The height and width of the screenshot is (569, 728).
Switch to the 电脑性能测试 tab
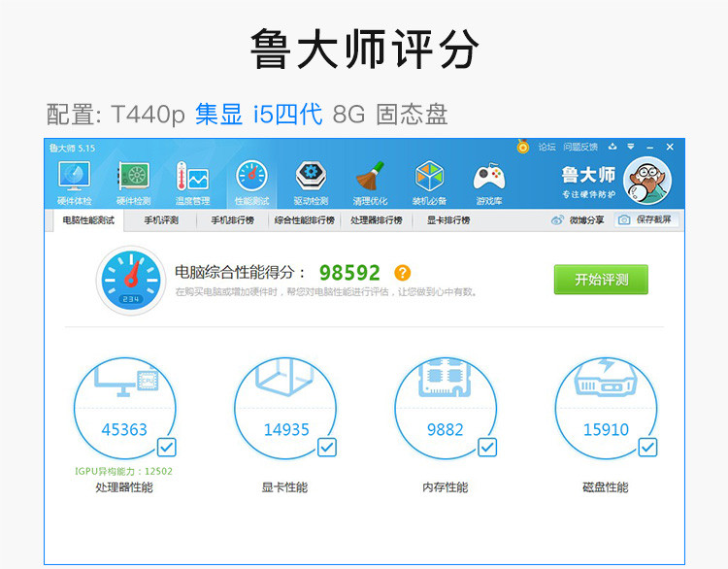pyautogui.click(x=88, y=220)
